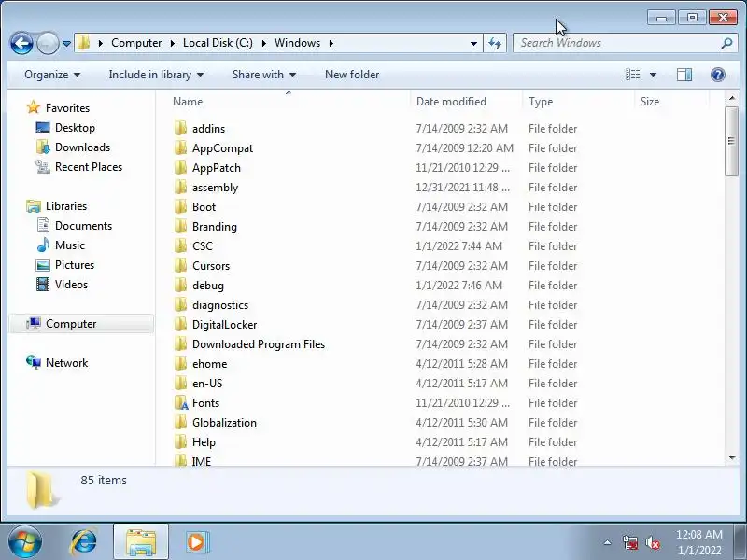Select Computer in the address breadcrumb
This screenshot has height=560, width=747.
136,43
